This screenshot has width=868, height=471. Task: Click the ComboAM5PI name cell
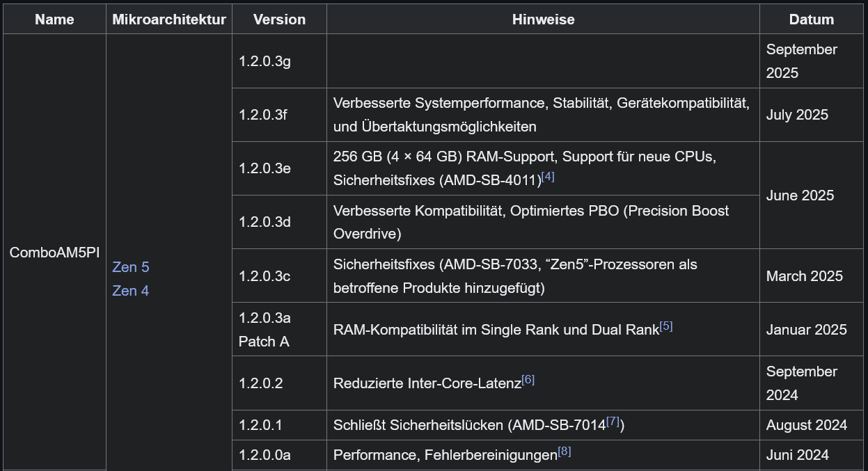54,253
